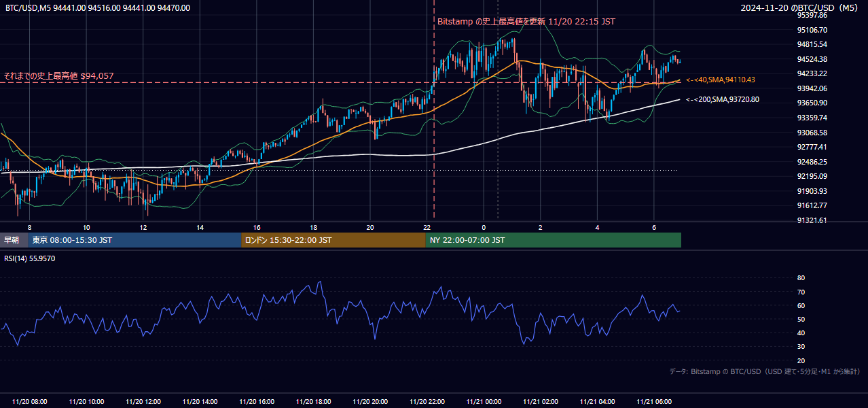Click RSI axis level 80

pos(801,278)
